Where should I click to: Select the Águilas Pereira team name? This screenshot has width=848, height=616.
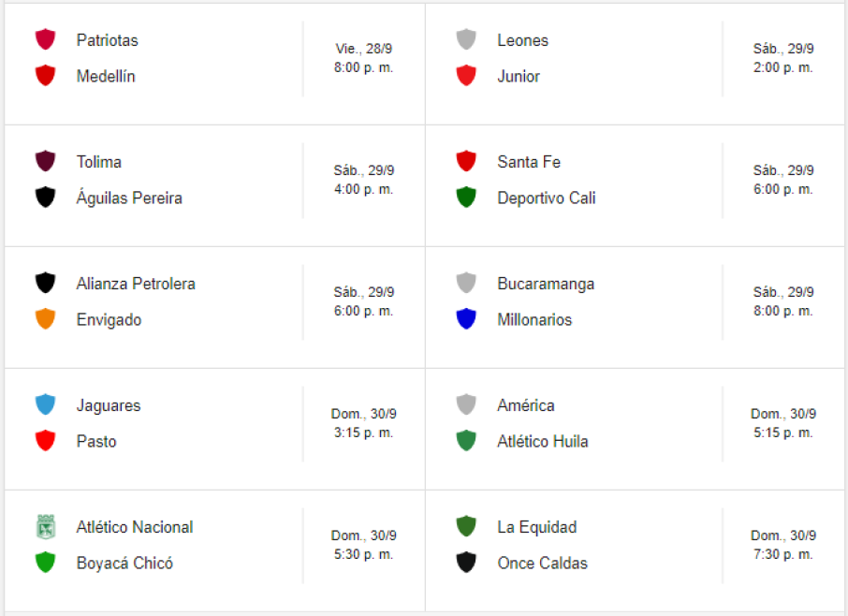point(129,198)
